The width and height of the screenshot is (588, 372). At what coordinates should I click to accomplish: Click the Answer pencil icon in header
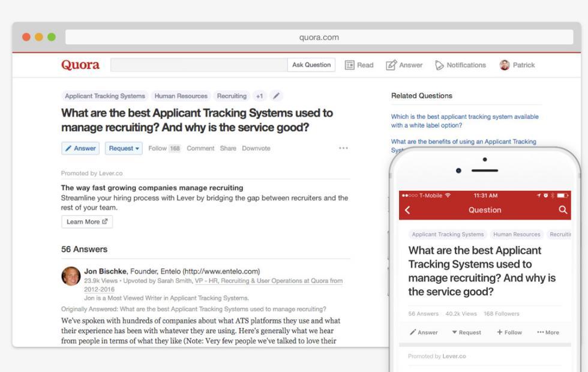tap(391, 65)
